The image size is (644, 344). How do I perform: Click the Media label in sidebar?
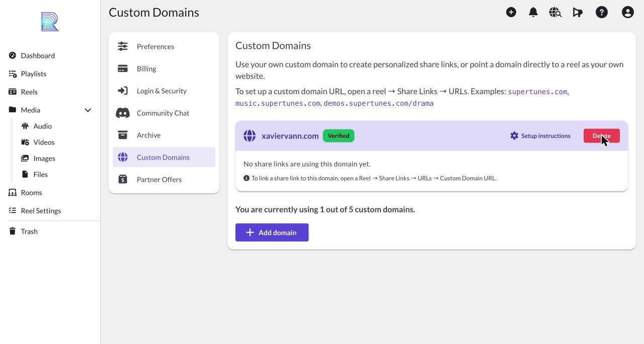click(31, 110)
